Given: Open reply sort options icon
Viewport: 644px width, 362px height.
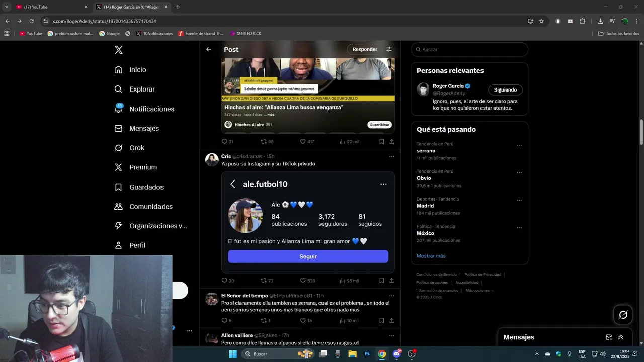Looking at the screenshot, I should click(389, 49).
